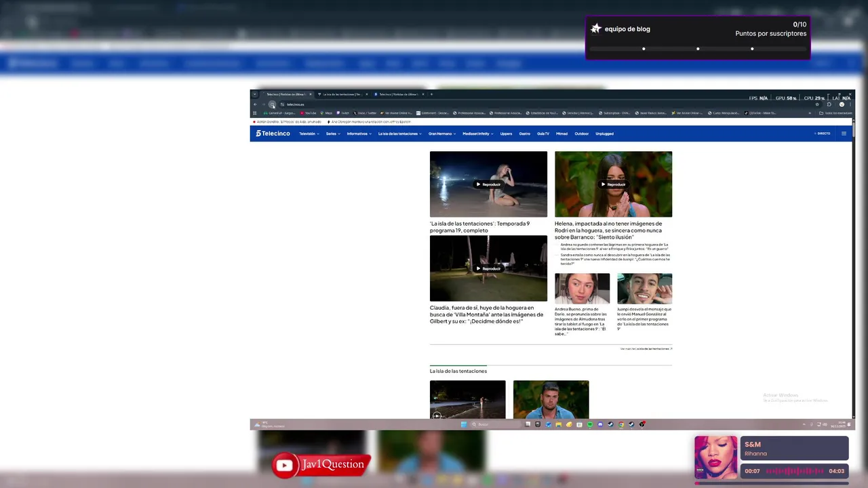Open Claudia fuera de sí headline
Screen dimensions: 868x488
(487, 314)
